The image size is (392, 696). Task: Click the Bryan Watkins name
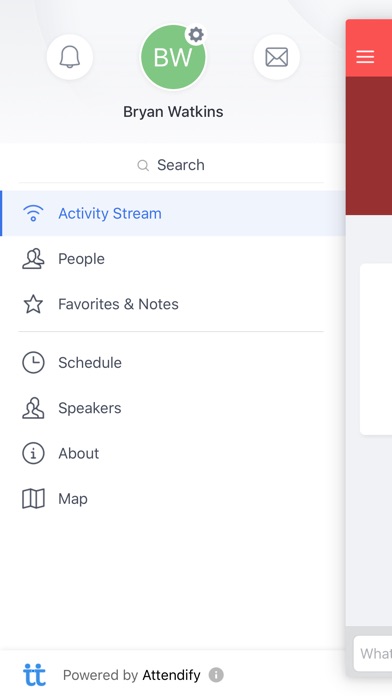pyautogui.click(x=173, y=111)
